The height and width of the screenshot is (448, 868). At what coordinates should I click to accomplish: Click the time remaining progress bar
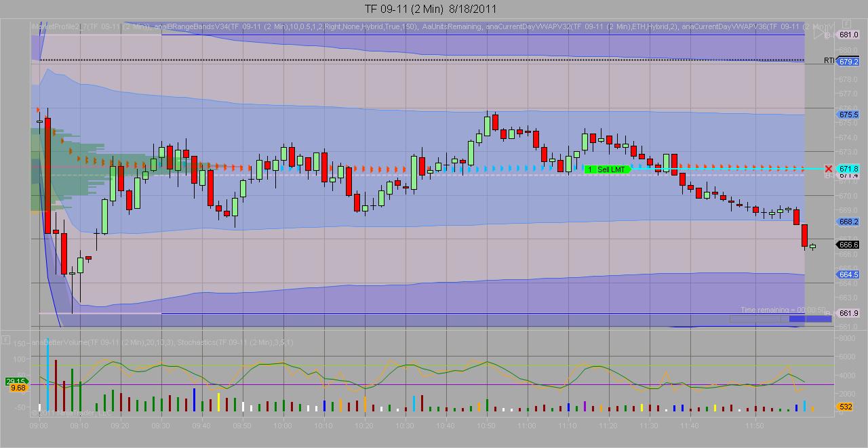click(x=781, y=319)
